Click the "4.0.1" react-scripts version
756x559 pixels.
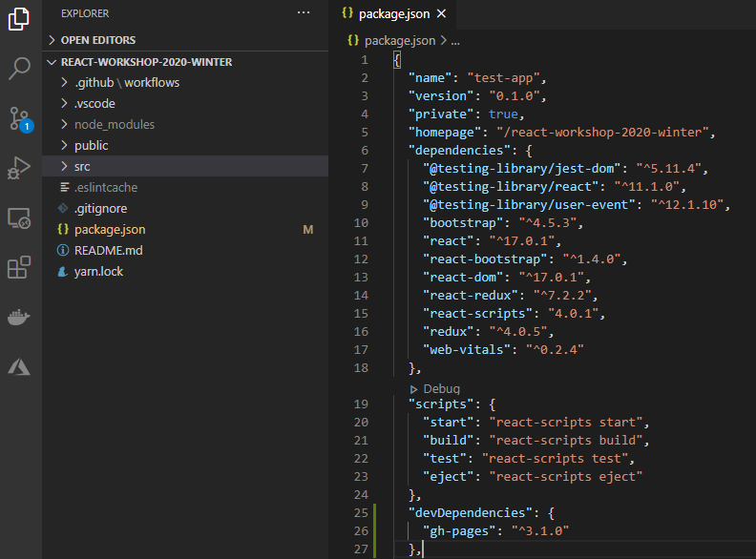click(573, 314)
